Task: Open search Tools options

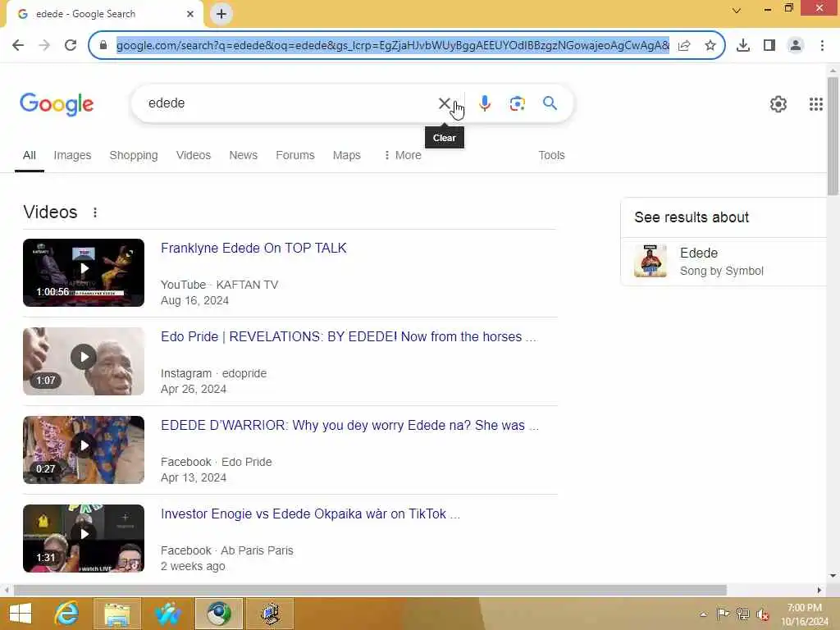Action: 551,155
